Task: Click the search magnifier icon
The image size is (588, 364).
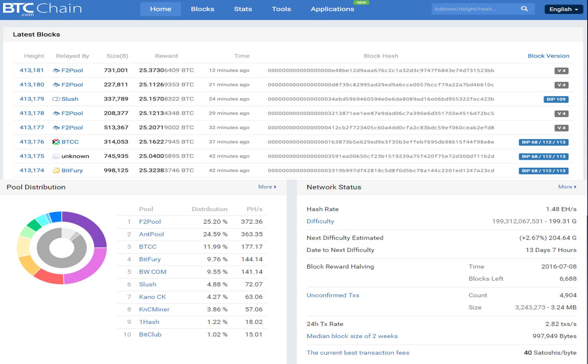Action: tap(524, 9)
